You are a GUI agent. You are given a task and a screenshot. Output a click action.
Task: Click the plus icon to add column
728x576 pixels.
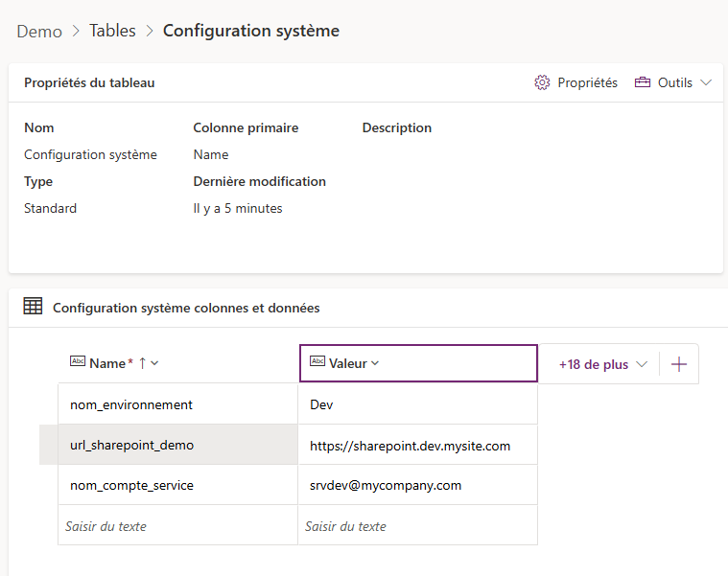[679, 364]
